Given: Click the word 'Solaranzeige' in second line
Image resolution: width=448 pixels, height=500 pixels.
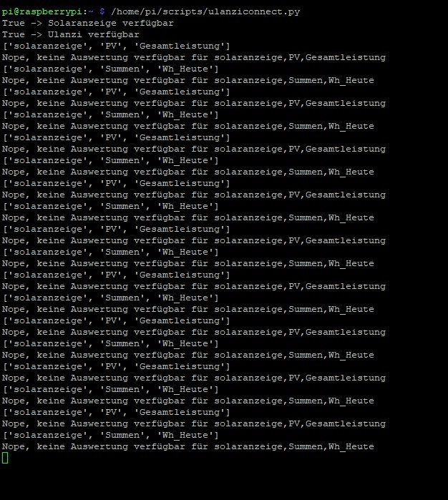Looking at the screenshot, I should (82, 24).
